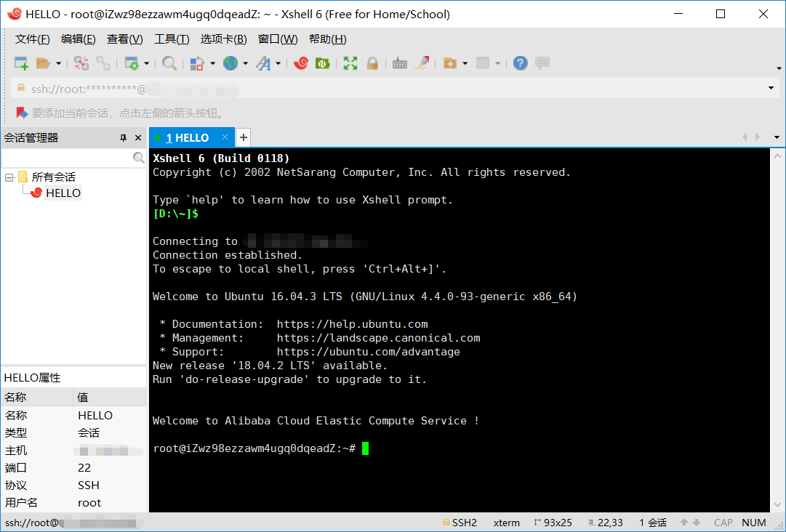Toggle full screen with the green arrows icon

tap(350, 63)
